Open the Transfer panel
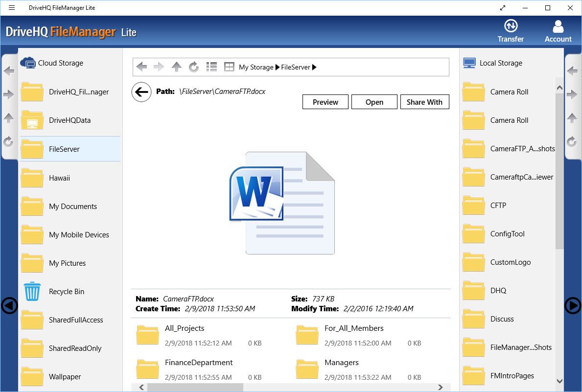The image size is (582, 392). pyautogui.click(x=511, y=30)
